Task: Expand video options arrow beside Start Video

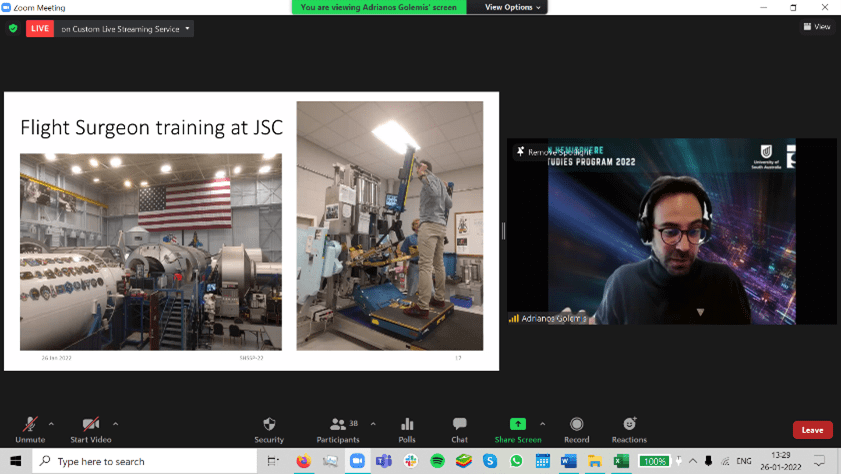Action: tap(115, 424)
